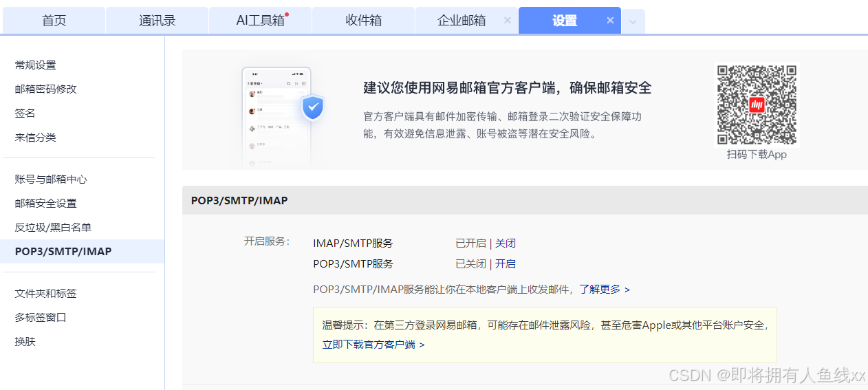The height and width of the screenshot is (390, 868).
Task: Open 常规设置 in the sidebar
Action: [x=35, y=65]
